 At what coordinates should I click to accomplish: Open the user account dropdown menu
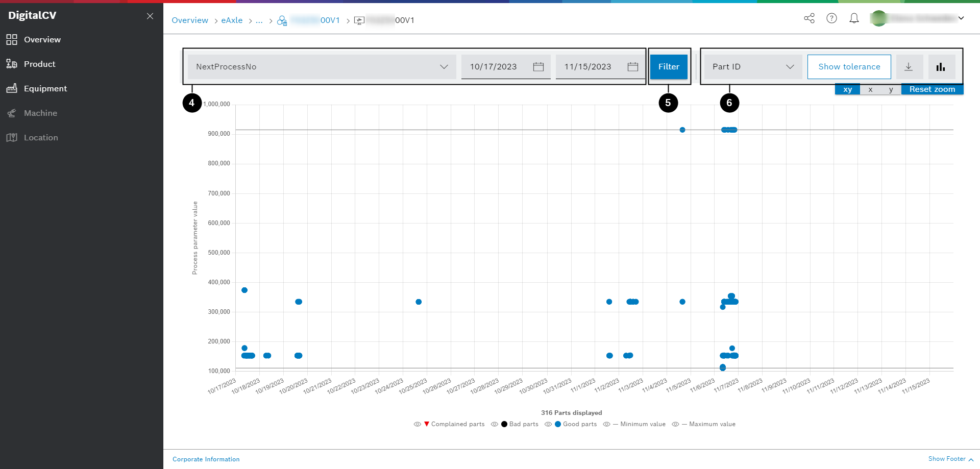[x=961, y=18]
